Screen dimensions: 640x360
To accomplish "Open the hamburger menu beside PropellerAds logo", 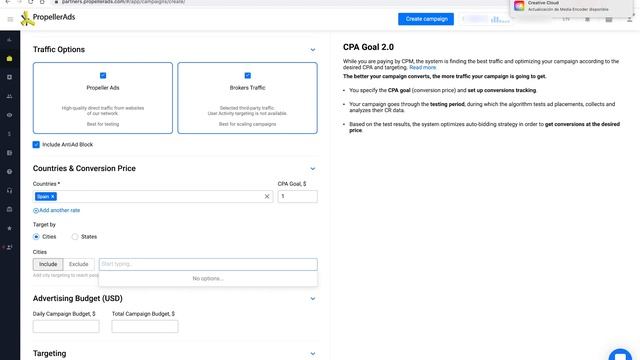I will tap(10, 19).
